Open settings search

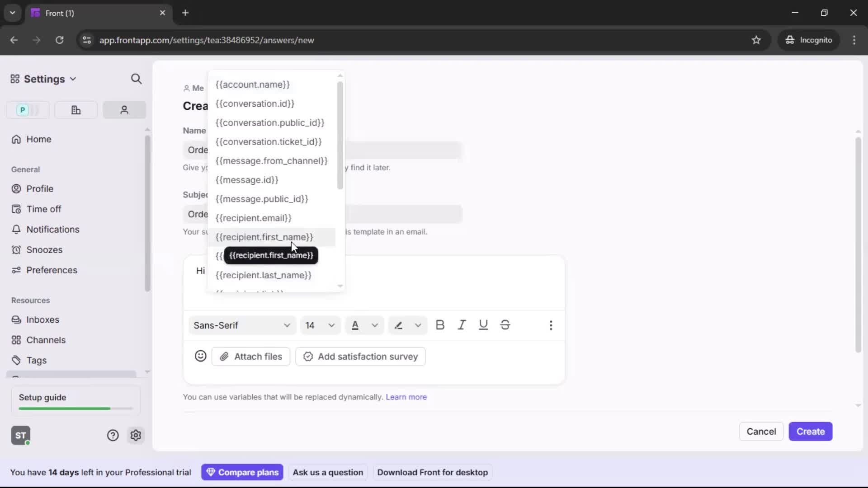coord(137,79)
